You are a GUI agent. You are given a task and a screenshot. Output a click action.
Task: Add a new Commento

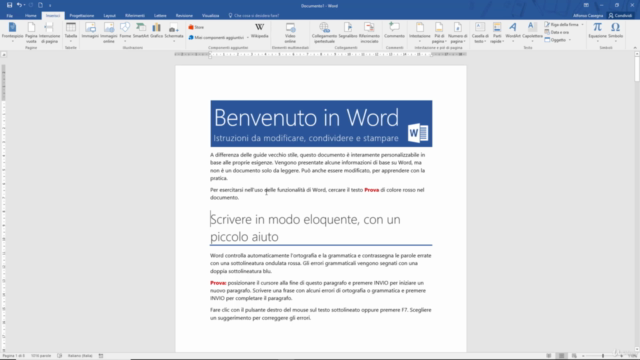[x=394, y=31]
